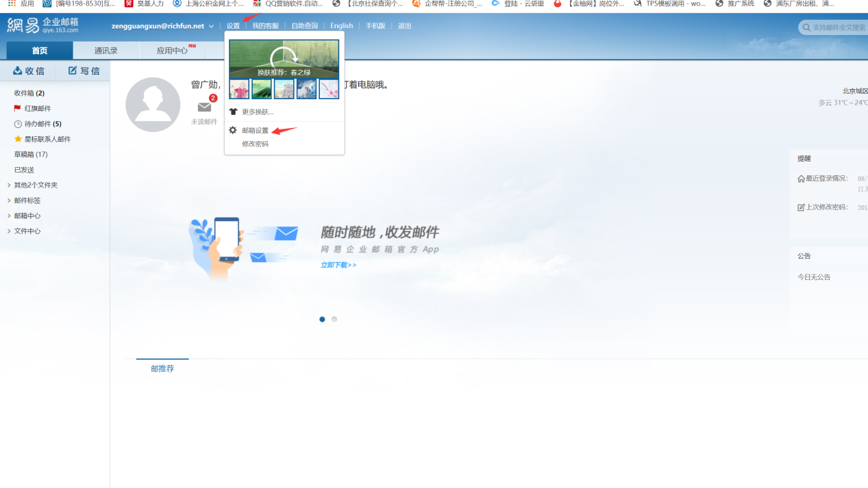The image size is (868, 488).
Task: Select the blue horse skin thumbnail
Action: (x=306, y=89)
